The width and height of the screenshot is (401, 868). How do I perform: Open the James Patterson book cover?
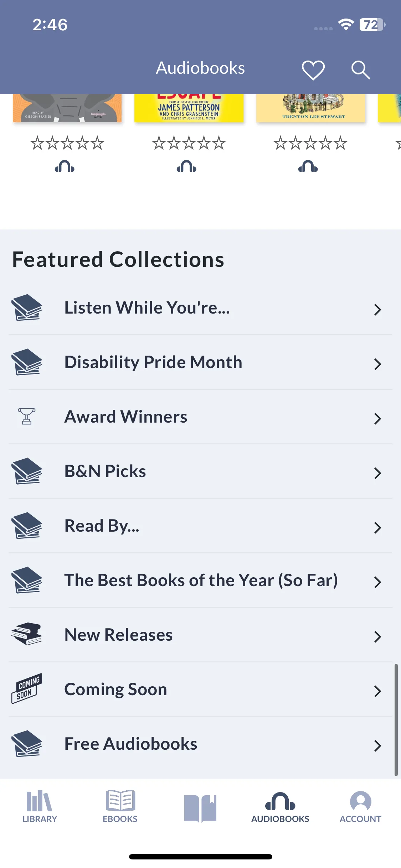click(x=189, y=108)
